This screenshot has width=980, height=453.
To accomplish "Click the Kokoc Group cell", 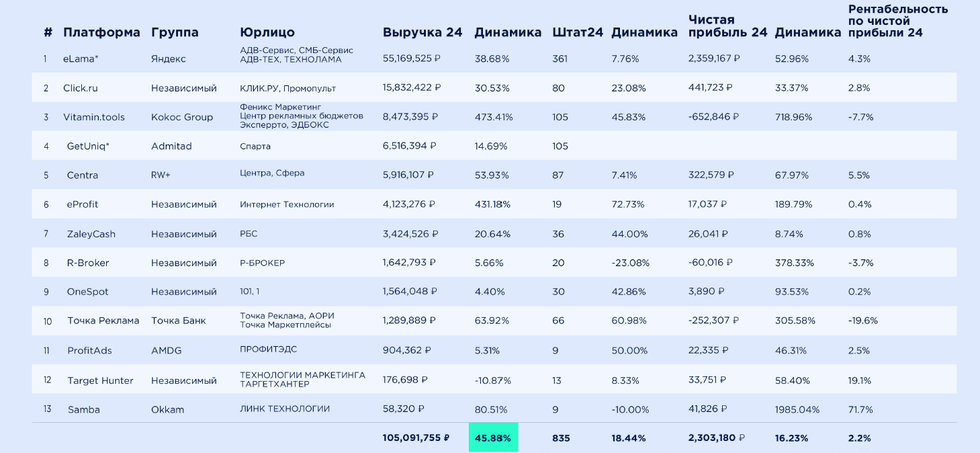I will [x=182, y=117].
